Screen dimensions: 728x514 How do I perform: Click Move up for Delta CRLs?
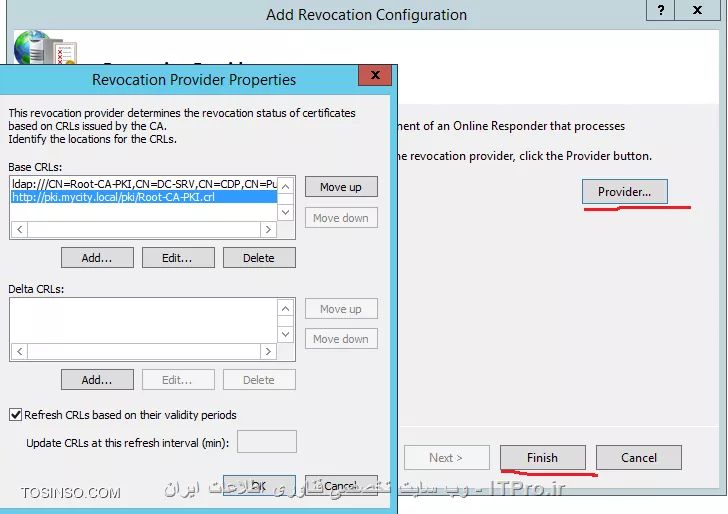341,309
